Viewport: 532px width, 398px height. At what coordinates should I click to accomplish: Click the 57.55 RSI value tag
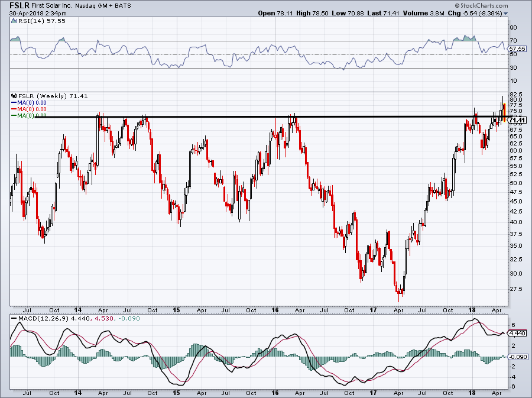[517, 49]
